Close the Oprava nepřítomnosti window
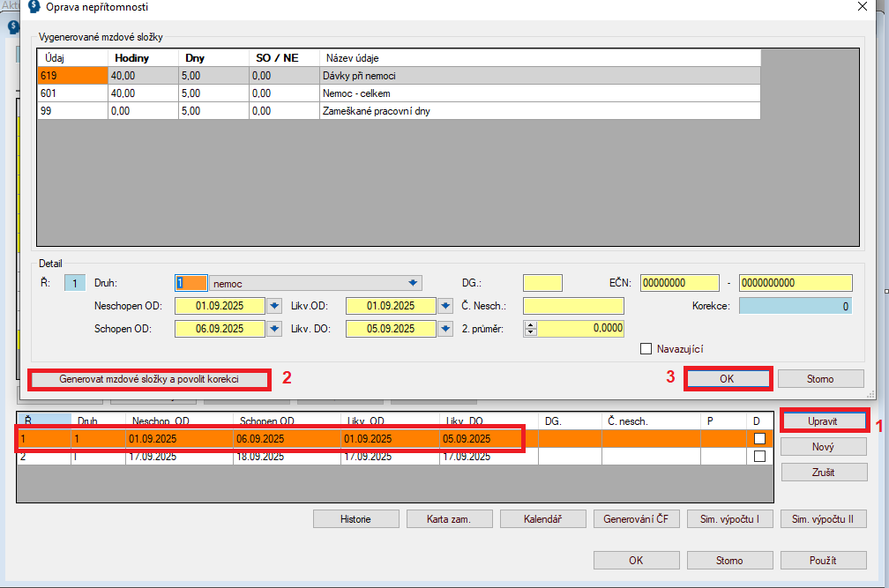The width and height of the screenshot is (889, 588). point(862,7)
